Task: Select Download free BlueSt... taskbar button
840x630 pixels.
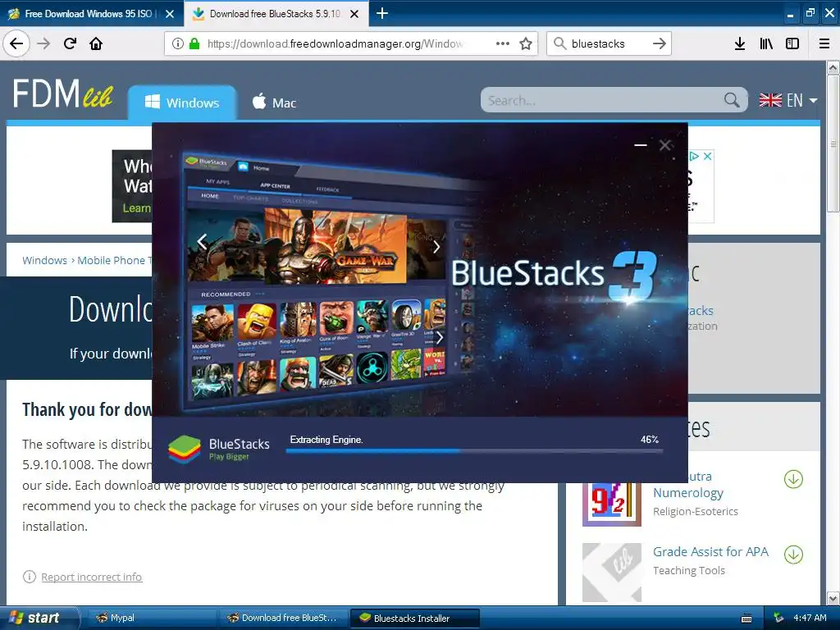Action: tap(284, 618)
